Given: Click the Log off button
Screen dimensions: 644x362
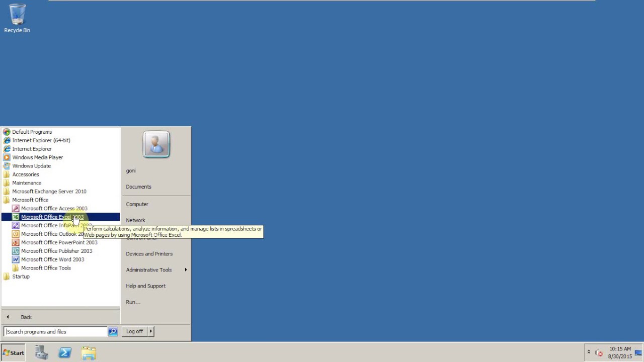Looking at the screenshot, I should [x=135, y=331].
